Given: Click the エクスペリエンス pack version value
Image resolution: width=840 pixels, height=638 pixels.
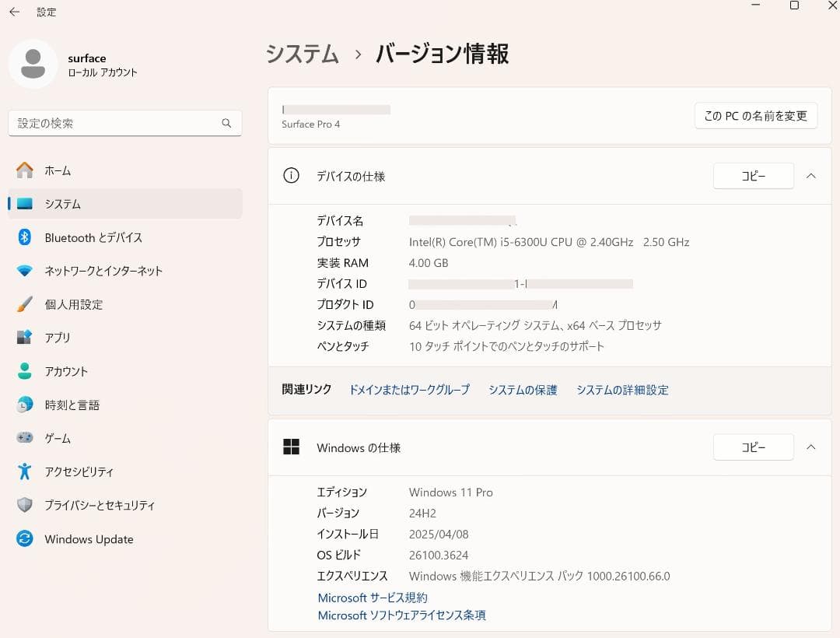Looking at the screenshot, I should click(x=540, y=576).
